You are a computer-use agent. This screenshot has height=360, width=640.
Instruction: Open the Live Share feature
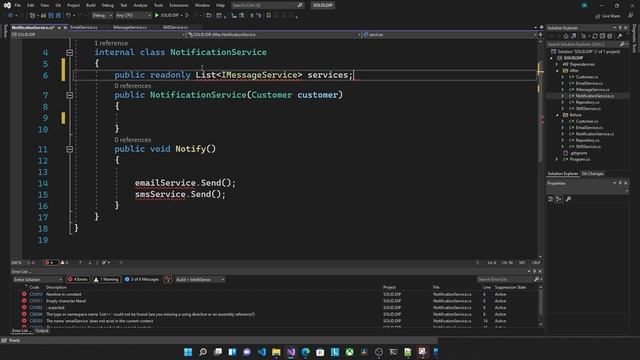pyautogui.click(x=607, y=16)
